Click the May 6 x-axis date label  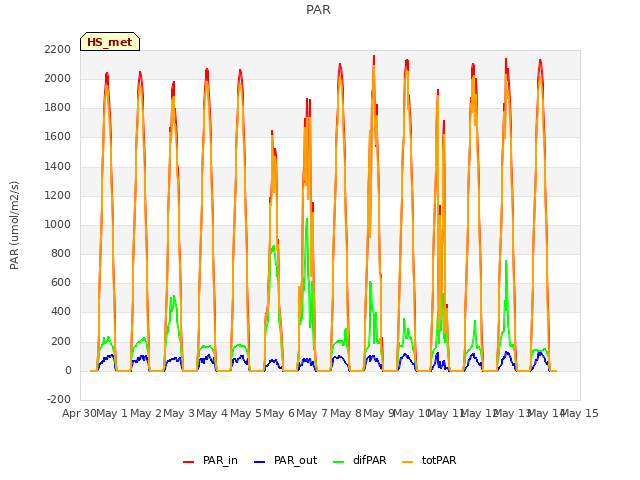(x=279, y=413)
